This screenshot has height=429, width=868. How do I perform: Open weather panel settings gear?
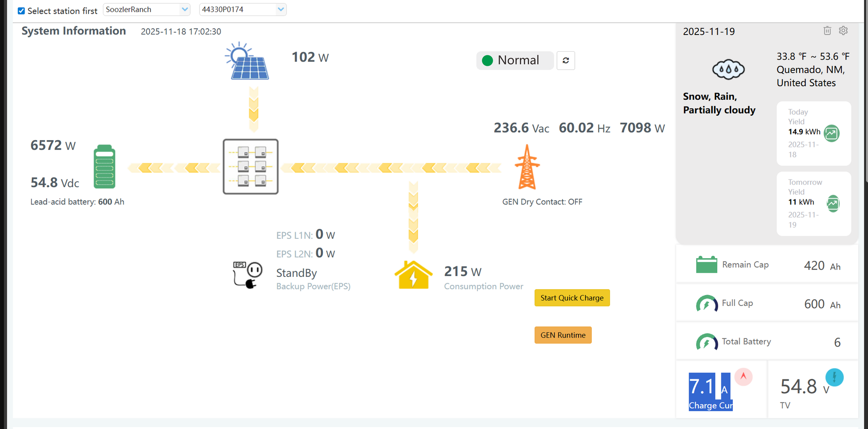point(843,31)
